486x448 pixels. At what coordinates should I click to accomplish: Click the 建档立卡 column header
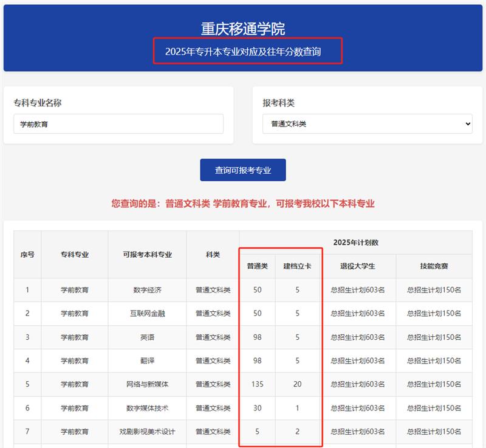tap(297, 266)
